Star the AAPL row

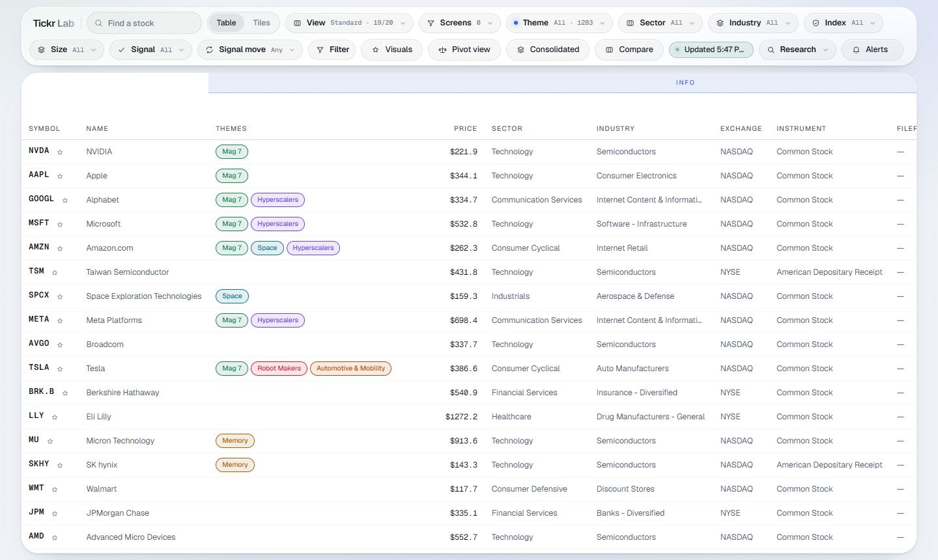(x=60, y=176)
